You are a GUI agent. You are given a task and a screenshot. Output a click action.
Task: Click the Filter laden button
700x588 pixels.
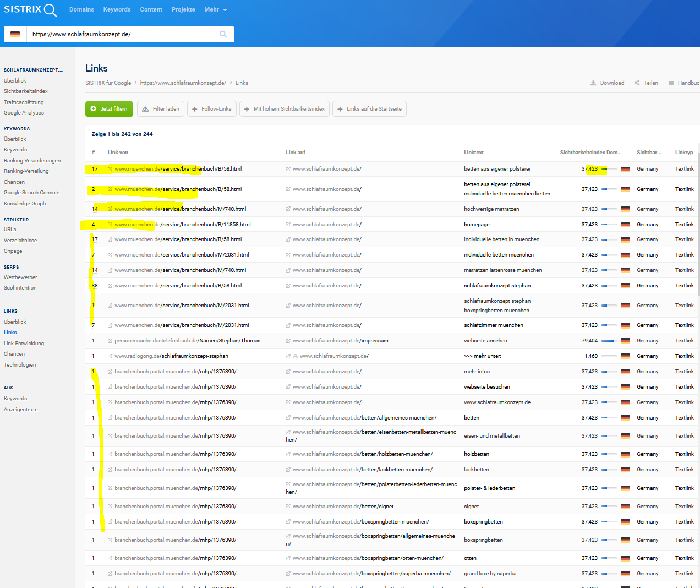coord(161,109)
